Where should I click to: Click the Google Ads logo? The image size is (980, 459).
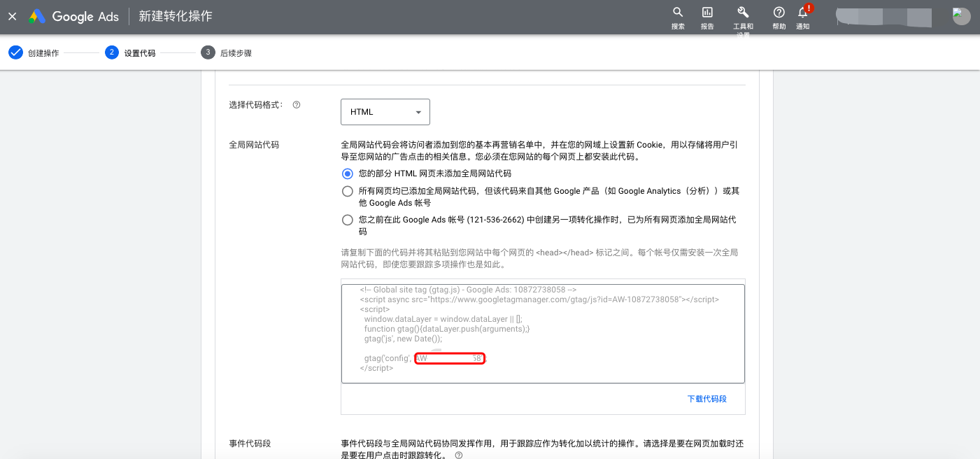[x=73, y=16]
